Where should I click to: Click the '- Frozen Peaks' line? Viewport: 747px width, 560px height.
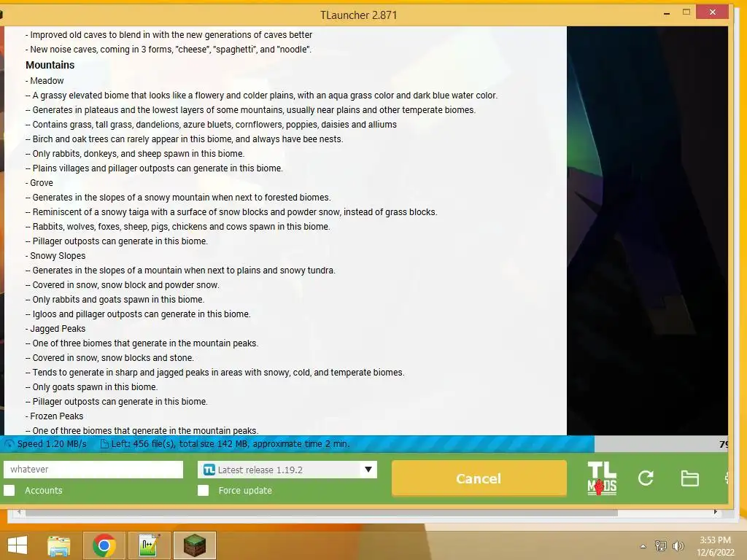click(54, 416)
